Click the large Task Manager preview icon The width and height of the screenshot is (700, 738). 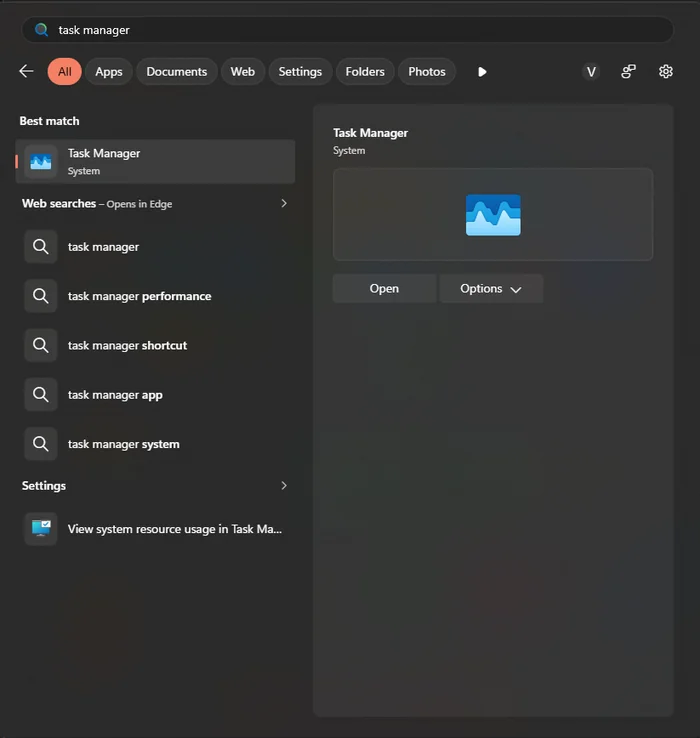tap(493, 215)
